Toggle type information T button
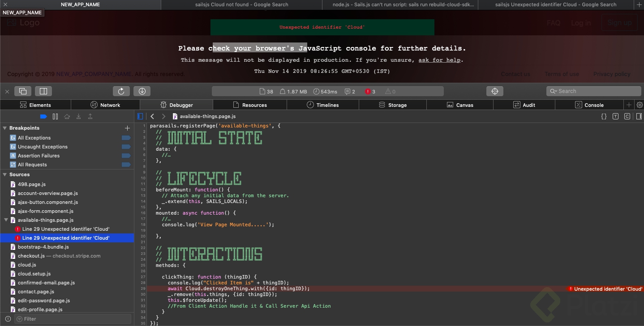Viewport: 644px width, 326px height. click(615, 116)
